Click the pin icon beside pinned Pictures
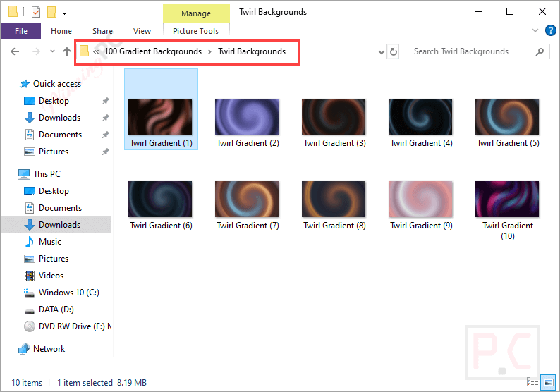This screenshot has width=560, height=392. [105, 152]
